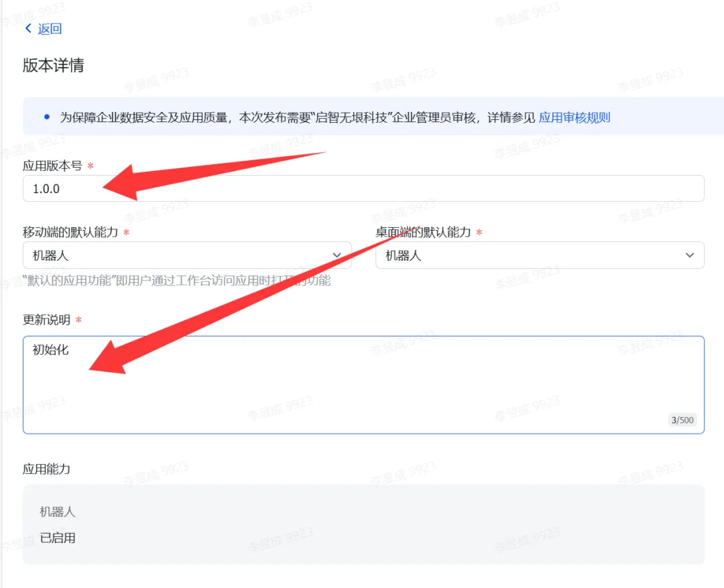The width and height of the screenshot is (724, 588).
Task: Open the 应用审核规则 link
Action: [575, 117]
